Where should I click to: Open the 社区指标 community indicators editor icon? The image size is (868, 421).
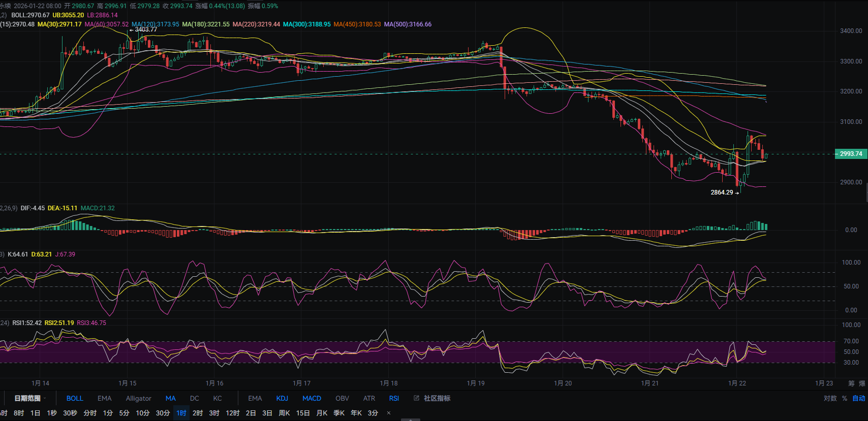(417, 398)
